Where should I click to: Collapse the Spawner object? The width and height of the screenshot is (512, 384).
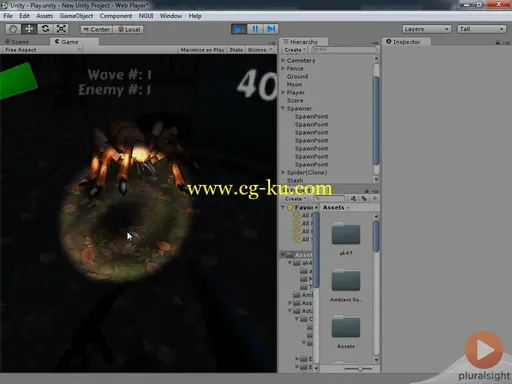283,108
